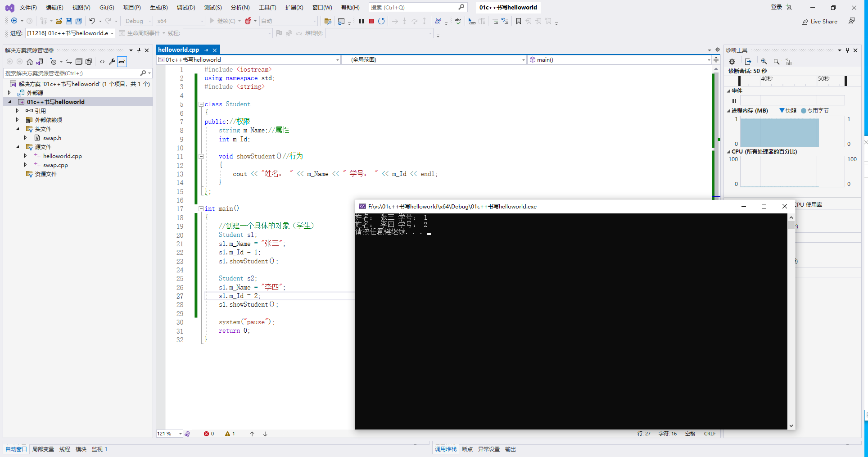Screen dimensions: 868x457
Task: Open Properties wrench icon in Solution Explorer
Action: [x=112, y=62]
